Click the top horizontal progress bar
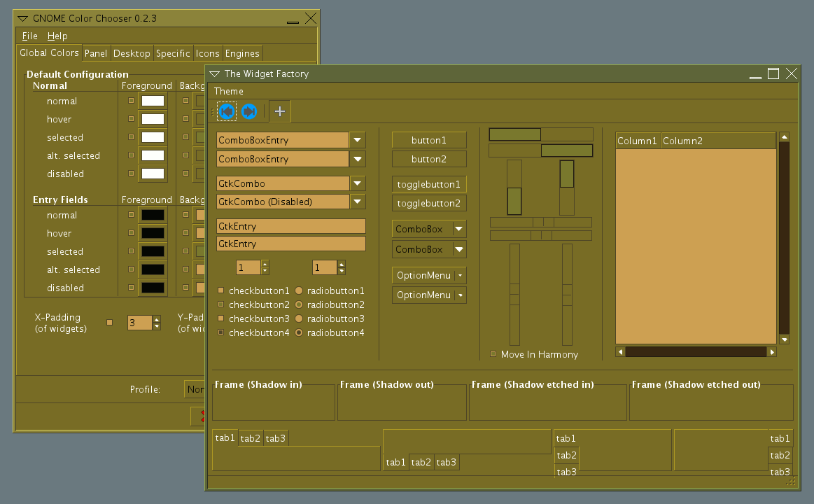 (x=541, y=134)
